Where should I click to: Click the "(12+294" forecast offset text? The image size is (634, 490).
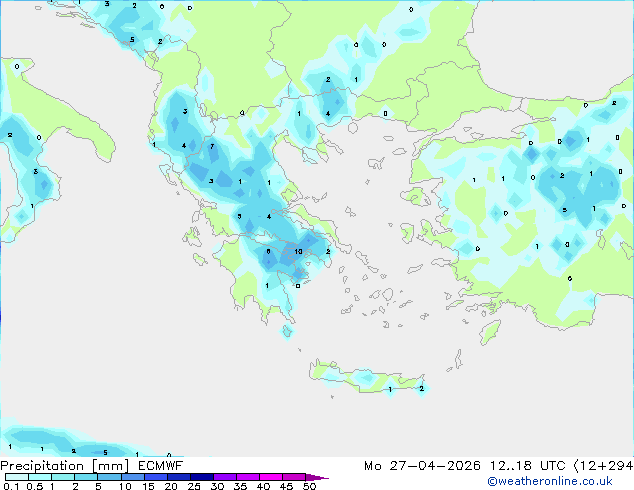(x=603, y=466)
